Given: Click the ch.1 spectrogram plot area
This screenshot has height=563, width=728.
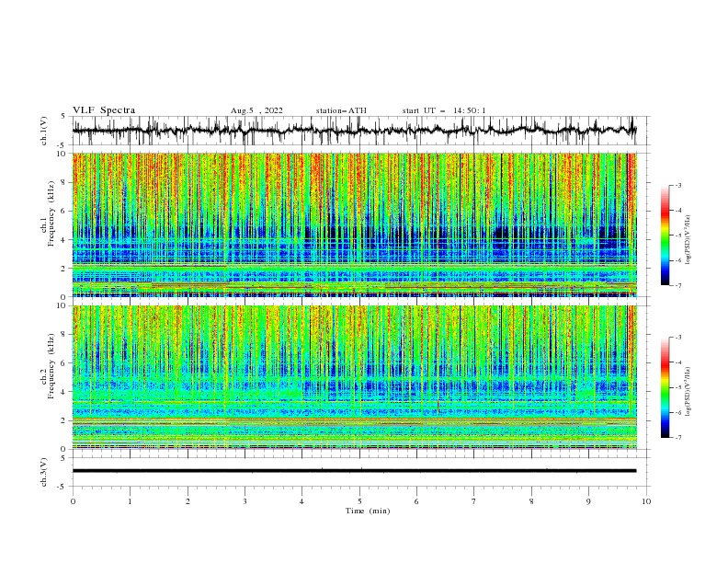Looking at the screenshot, I should click(355, 224).
